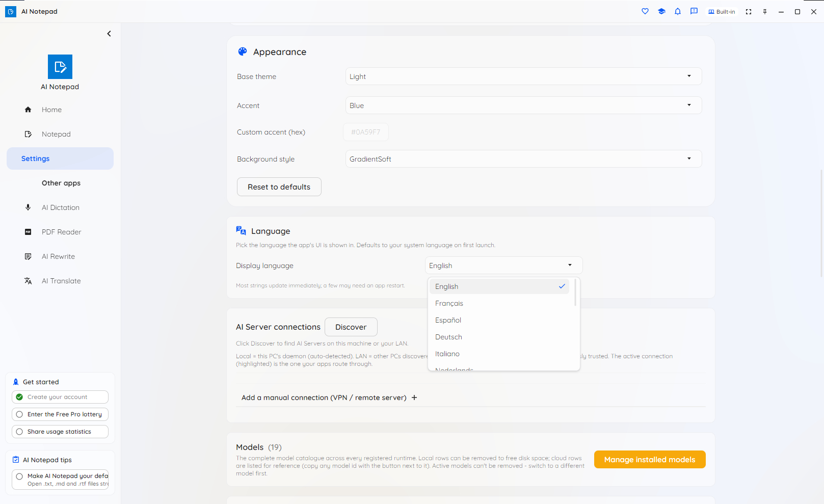Tick the Make AI Notepad your default circle
The width and height of the screenshot is (824, 504).
pyautogui.click(x=19, y=476)
